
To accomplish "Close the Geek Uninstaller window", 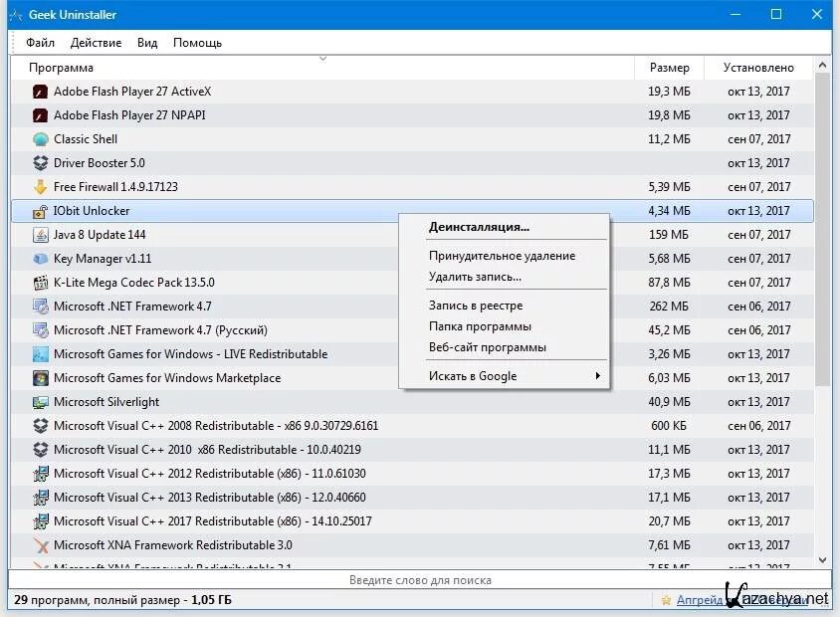I will (x=816, y=15).
